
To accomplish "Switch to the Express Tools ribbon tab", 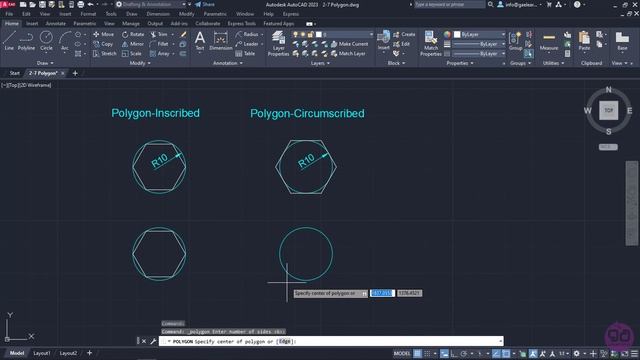I will [x=242, y=24].
